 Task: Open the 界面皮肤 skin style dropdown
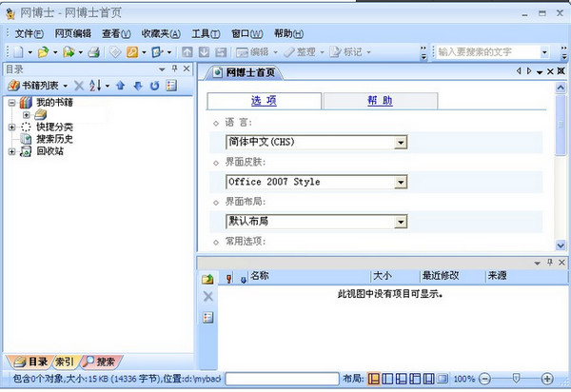(401, 182)
